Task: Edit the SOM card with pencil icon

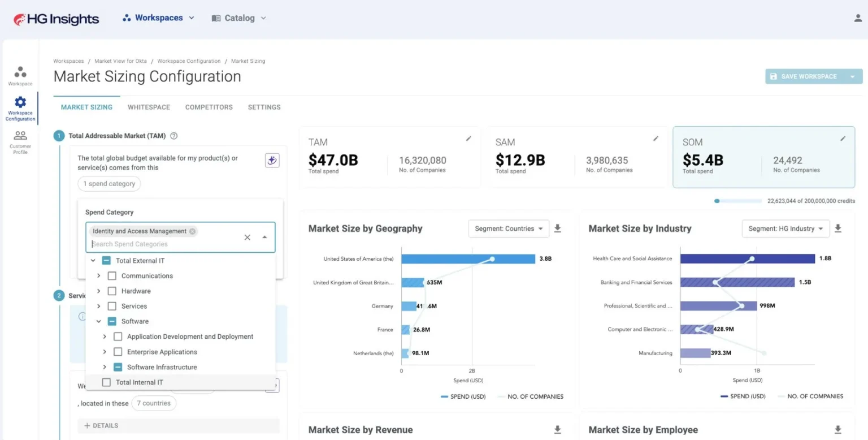Action: click(843, 139)
